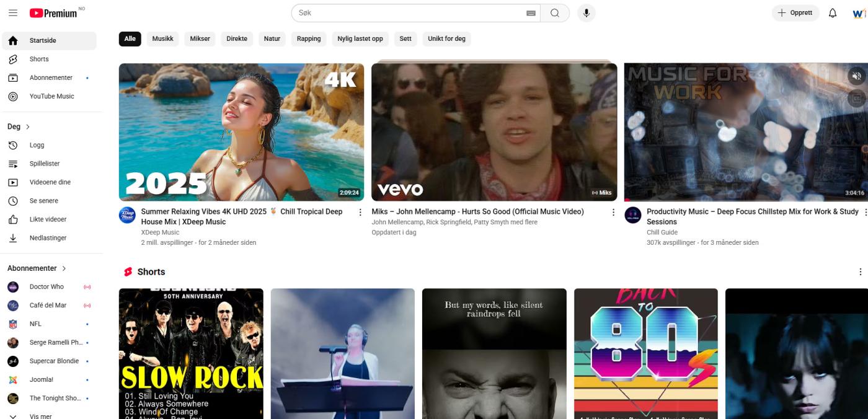Select the Rapping filter chip
Screen dimensions: 868x419
coord(309,38)
